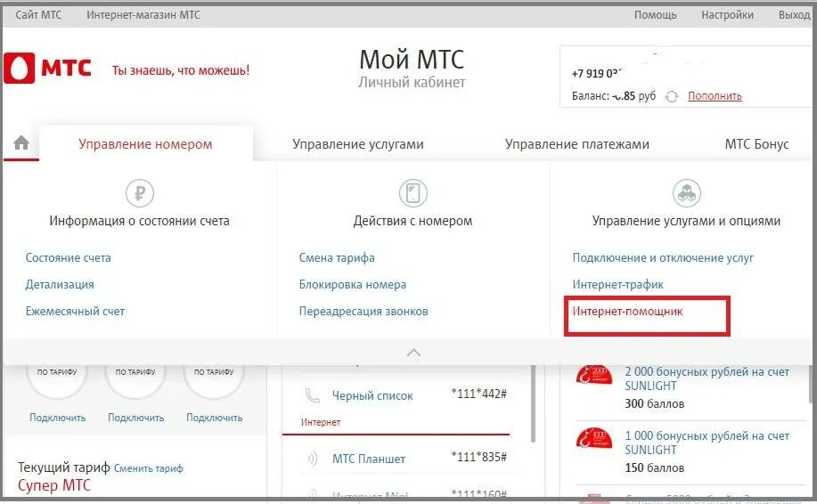The image size is (817, 504).
Task: Click the phone number actions icon
Action: coord(413,193)
